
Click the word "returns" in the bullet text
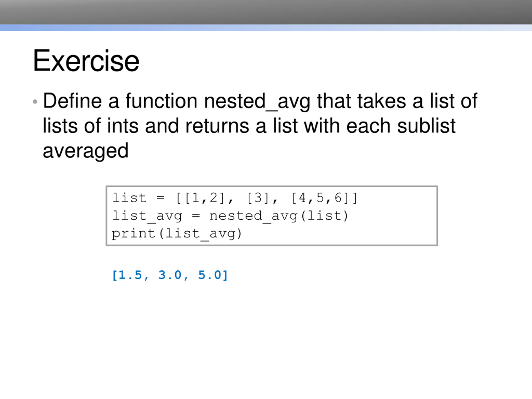pyautogui.click(x=217, y=126)
